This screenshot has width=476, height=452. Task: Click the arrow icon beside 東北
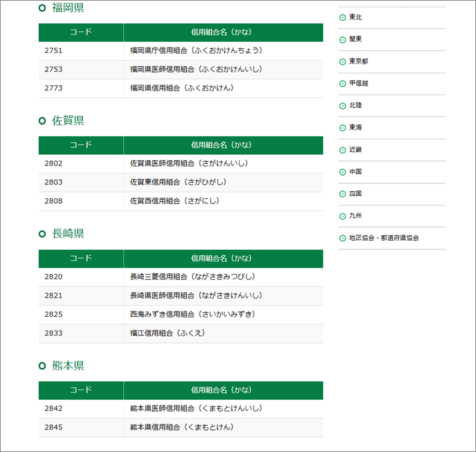click(343, 18)
